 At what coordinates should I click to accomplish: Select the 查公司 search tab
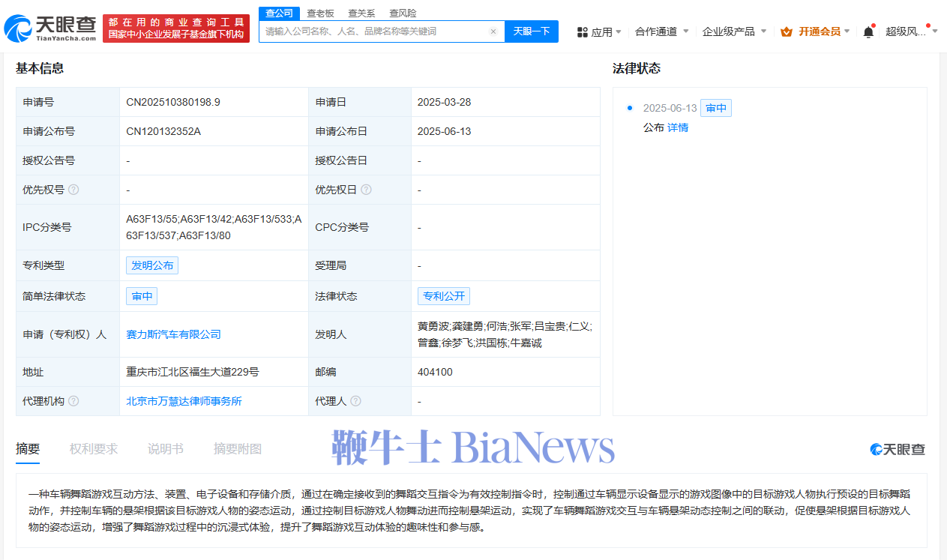279,13
